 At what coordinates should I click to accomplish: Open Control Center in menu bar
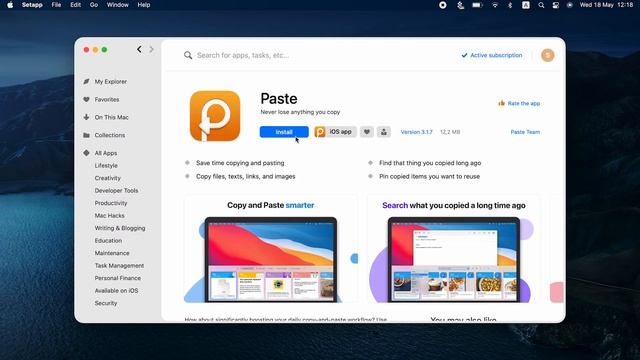556,5
